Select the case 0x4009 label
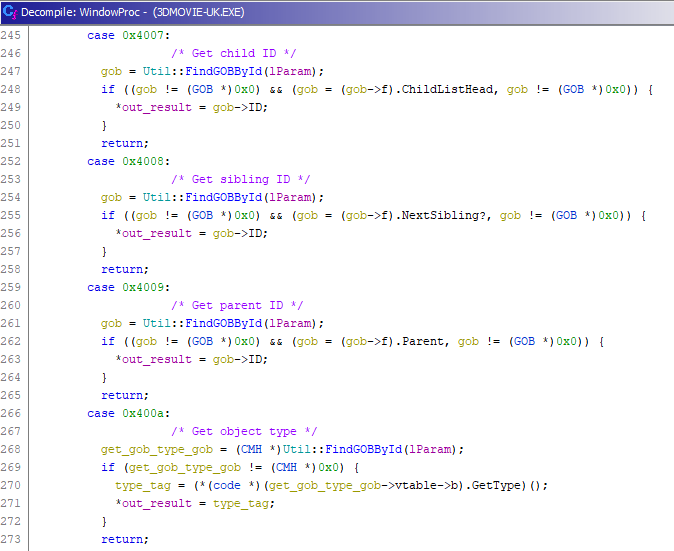This screenshot has width=674, height=551. click(129, 287)
